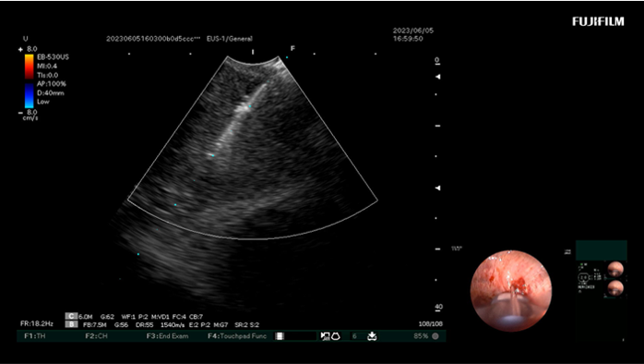
Task: Select the highlighted B mode indicator box
Action: click(x=71, y=324)
